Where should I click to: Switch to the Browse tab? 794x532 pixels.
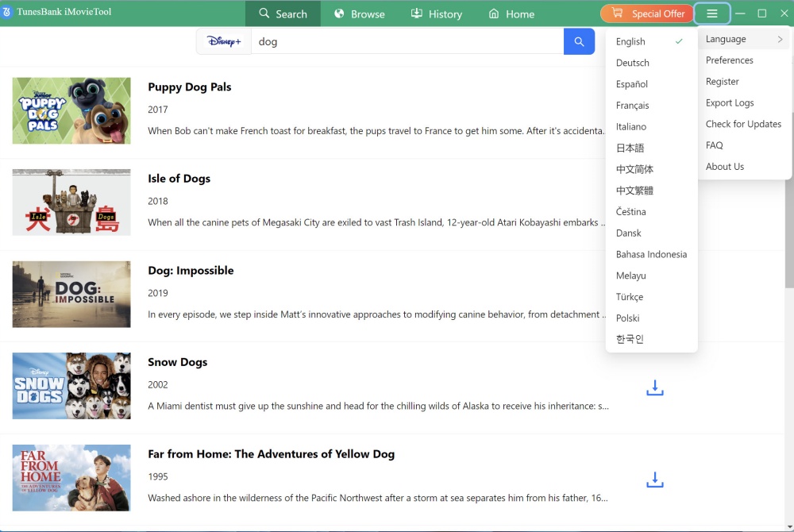[359, 13]
